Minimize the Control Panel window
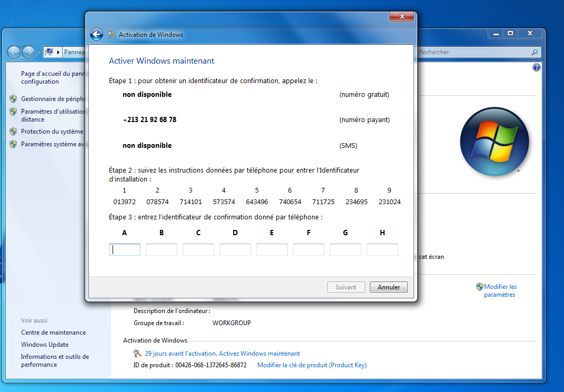Screen dimensions: 564x392 496,34
